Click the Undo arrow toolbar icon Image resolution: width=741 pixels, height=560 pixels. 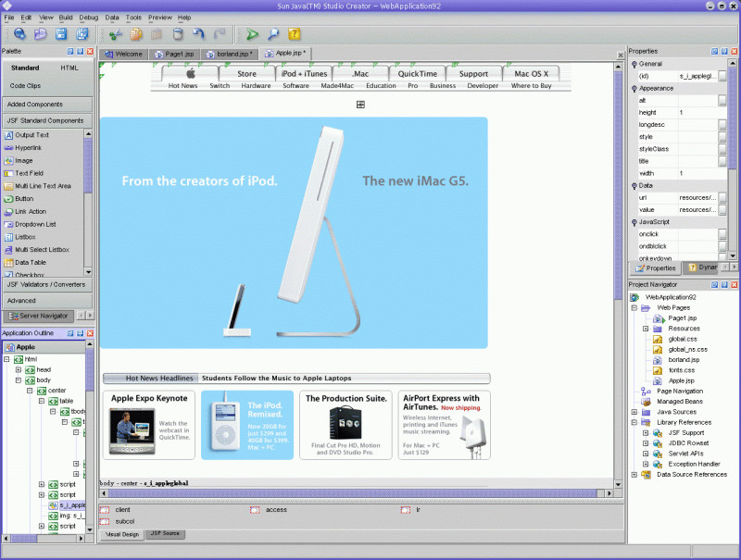tap(198, 34)
